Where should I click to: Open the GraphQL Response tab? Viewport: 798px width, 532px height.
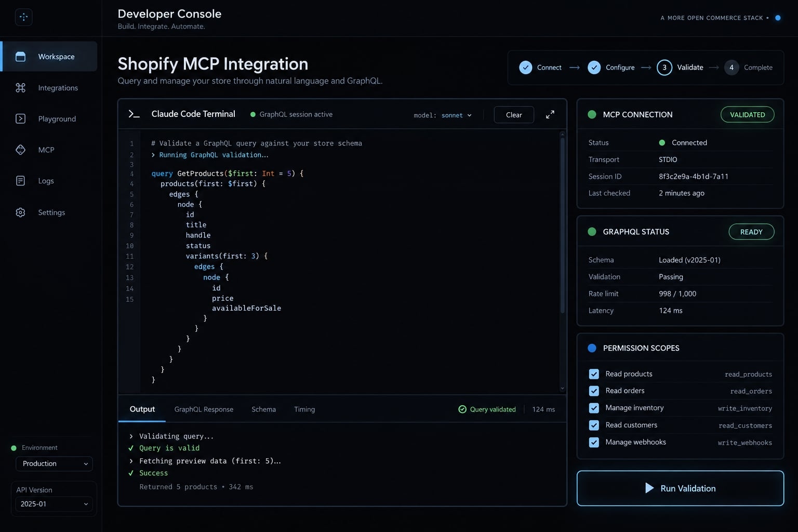tap(204, 409)
